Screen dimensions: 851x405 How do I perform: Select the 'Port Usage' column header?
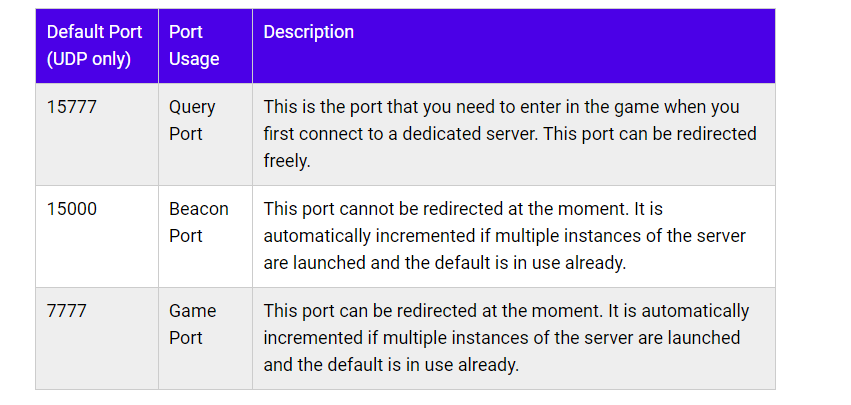point(194,46)
